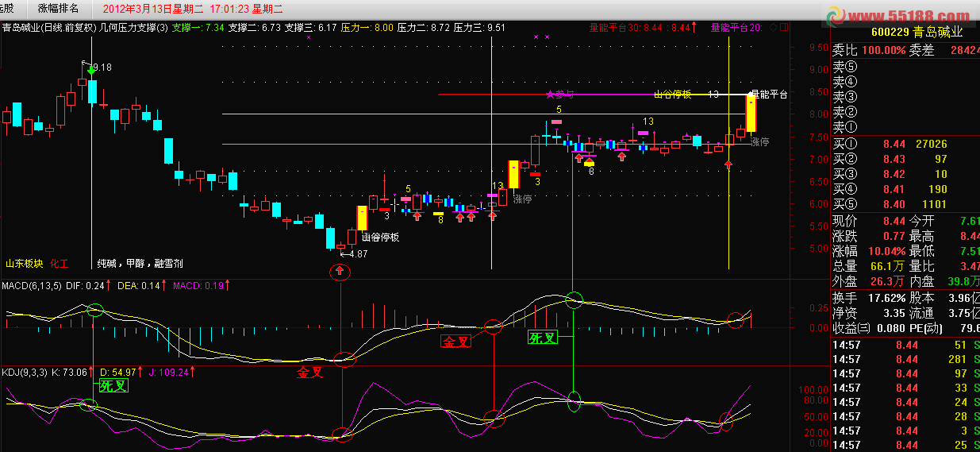Click the 涨幅 10.04% field

869,251
